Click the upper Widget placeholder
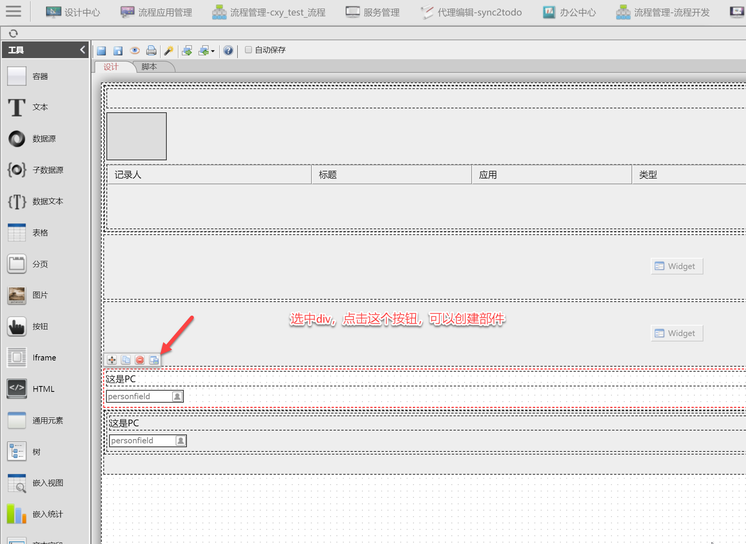Image resolution: width=746 pixels, height=544 pixels. click(677, 266)
